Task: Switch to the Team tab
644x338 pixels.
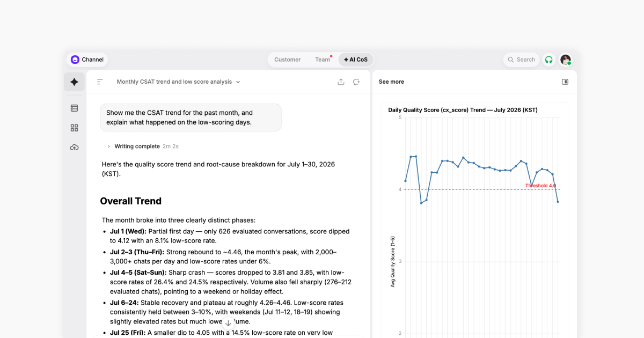Action: pyautogui.click(x=323, y=60)
